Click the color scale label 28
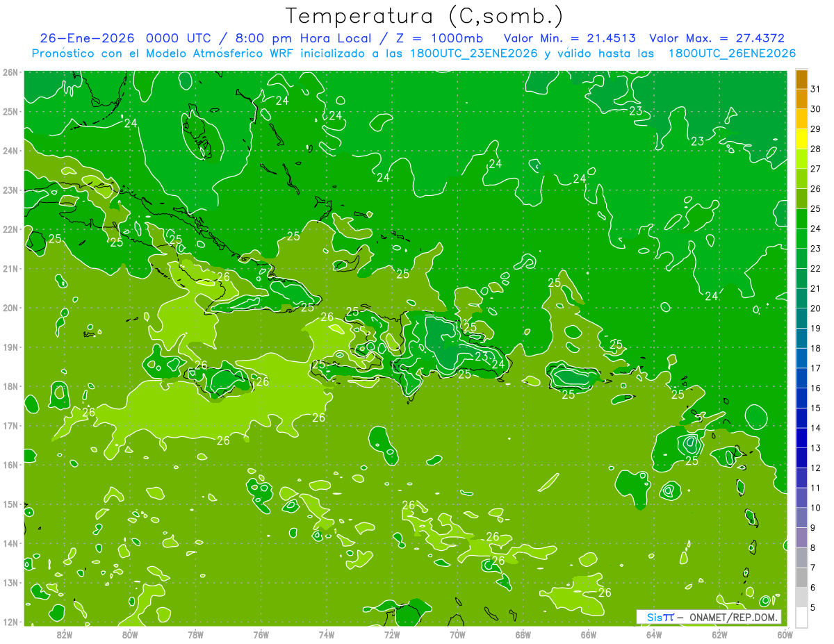The image size is (834, 644). coord(816,149)
